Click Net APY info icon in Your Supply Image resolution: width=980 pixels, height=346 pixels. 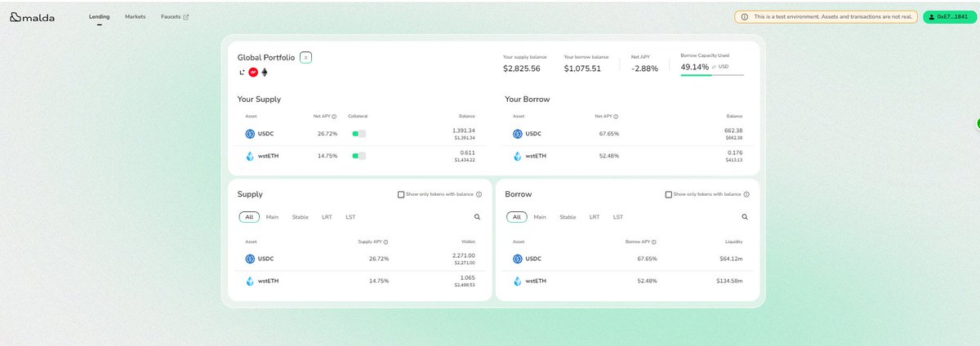335,117
